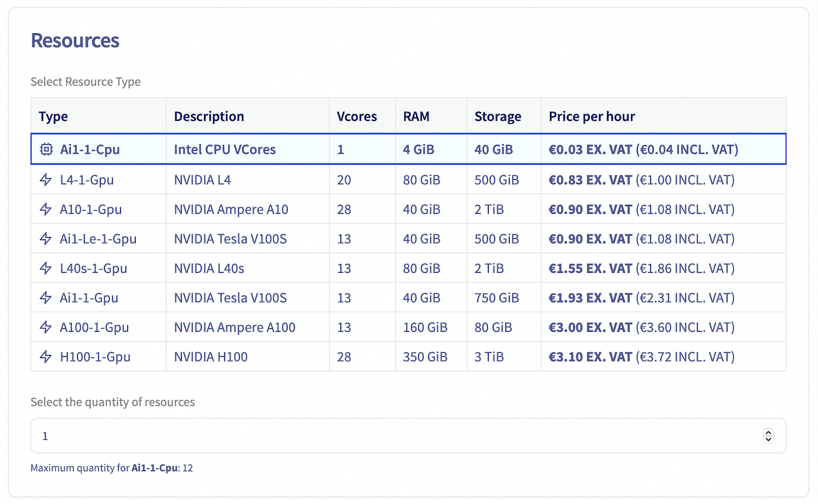Click the Price per hour column header

(x=592, y=116)
